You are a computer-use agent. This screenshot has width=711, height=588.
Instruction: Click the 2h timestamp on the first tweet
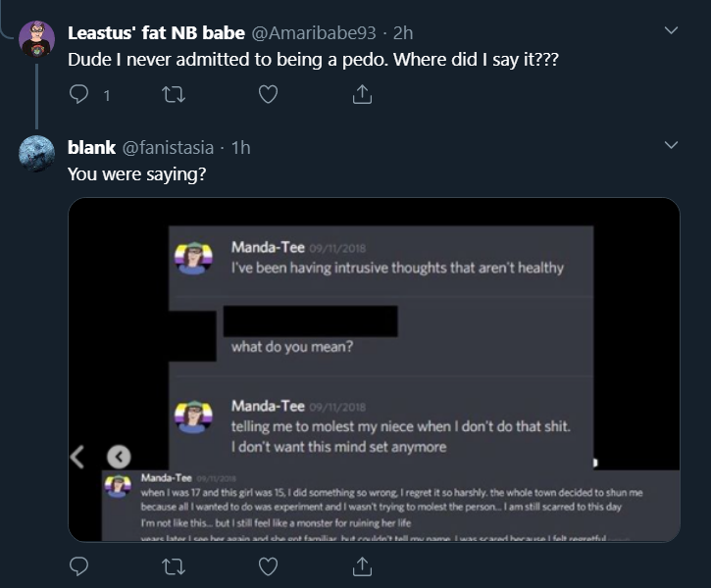point(402,32)
